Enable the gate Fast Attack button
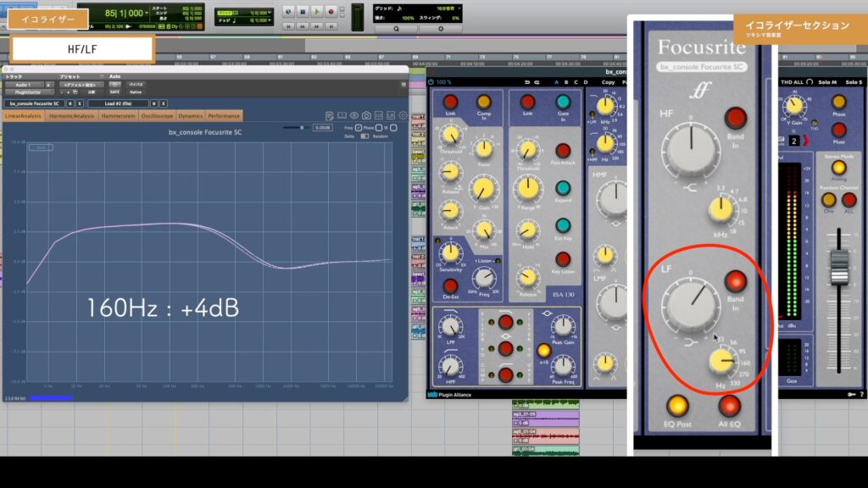Image resolution: width=868 pixels, height=488 pixels. pyautogui.click(x=563, y=151)
